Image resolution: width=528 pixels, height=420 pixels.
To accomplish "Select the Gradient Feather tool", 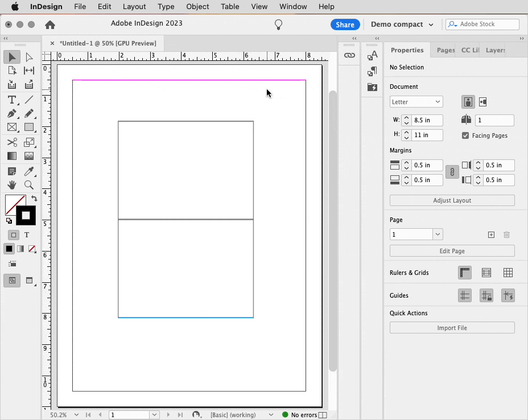I will (29, 156).
